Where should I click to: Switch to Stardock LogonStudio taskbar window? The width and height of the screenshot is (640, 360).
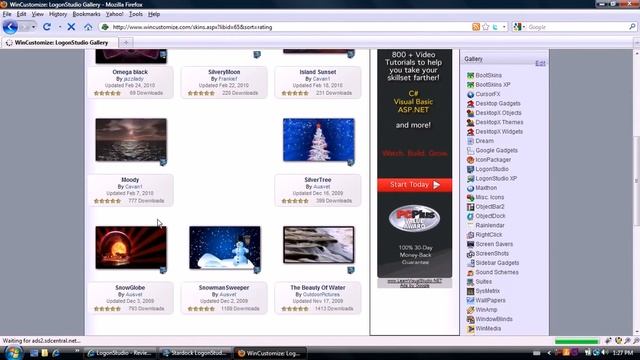coord(195,353)
